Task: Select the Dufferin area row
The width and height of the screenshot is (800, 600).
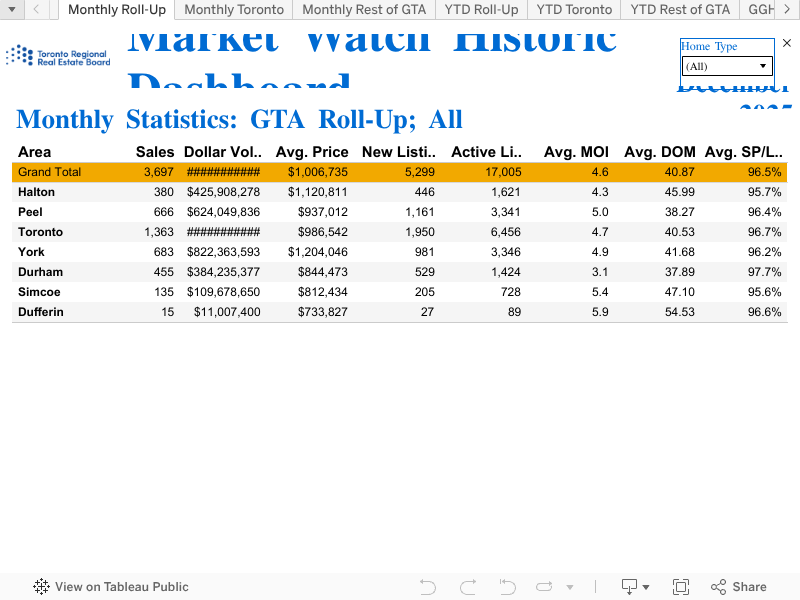Action: (399, 312)
